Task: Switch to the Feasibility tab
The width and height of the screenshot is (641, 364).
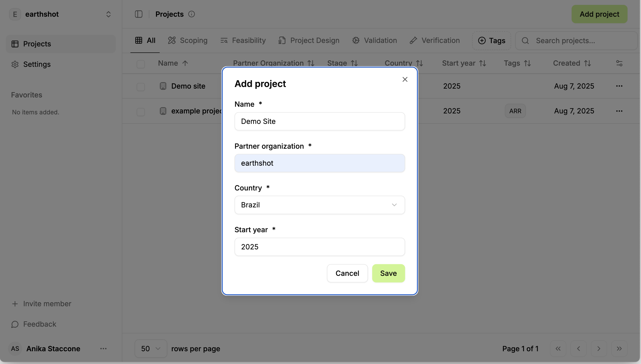Action: [x=243, y=41]
